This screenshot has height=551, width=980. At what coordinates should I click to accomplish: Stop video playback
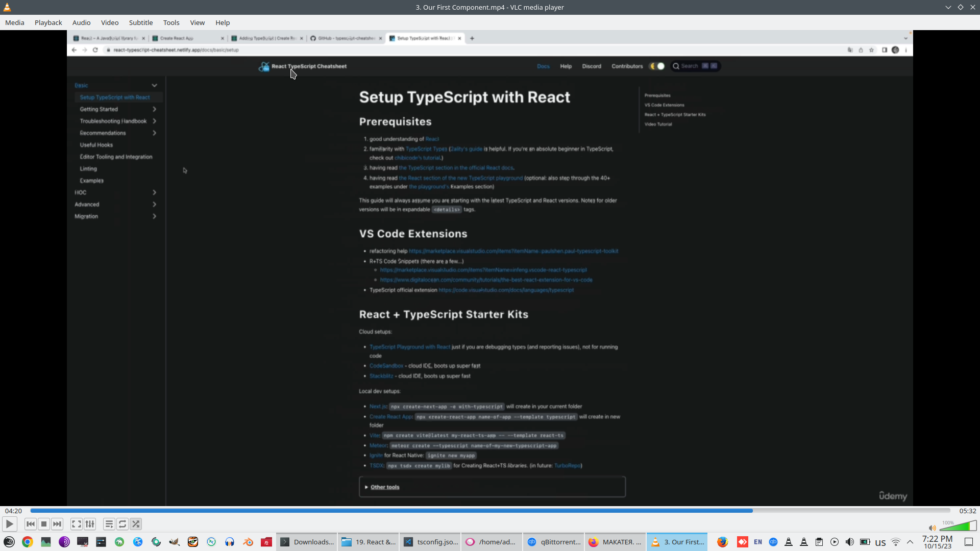point(44,524)
